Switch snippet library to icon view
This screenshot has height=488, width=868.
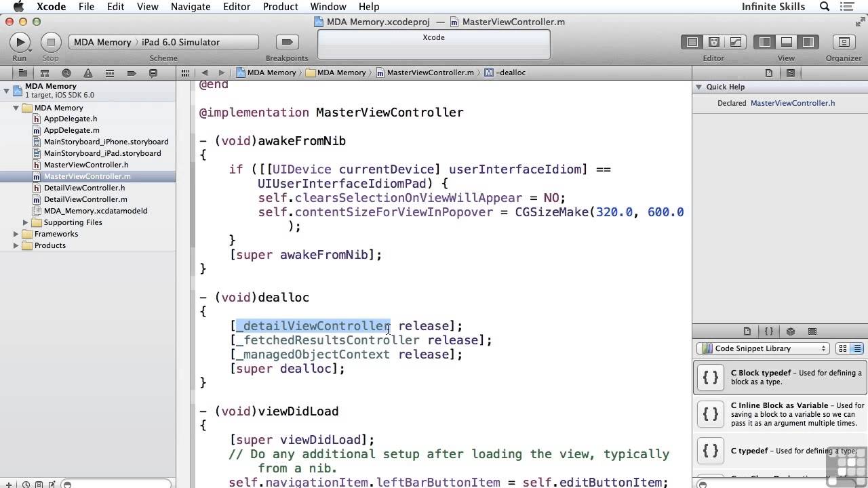843,348
